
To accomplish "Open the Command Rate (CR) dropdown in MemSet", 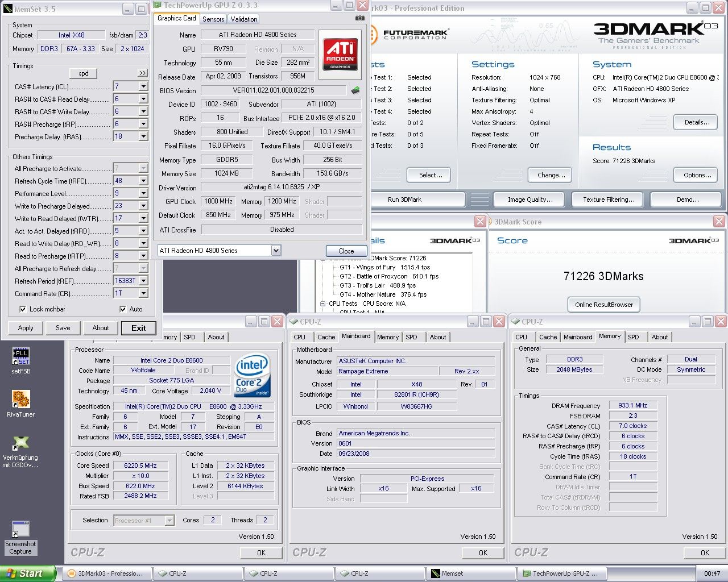I will [x=143, y=293].
